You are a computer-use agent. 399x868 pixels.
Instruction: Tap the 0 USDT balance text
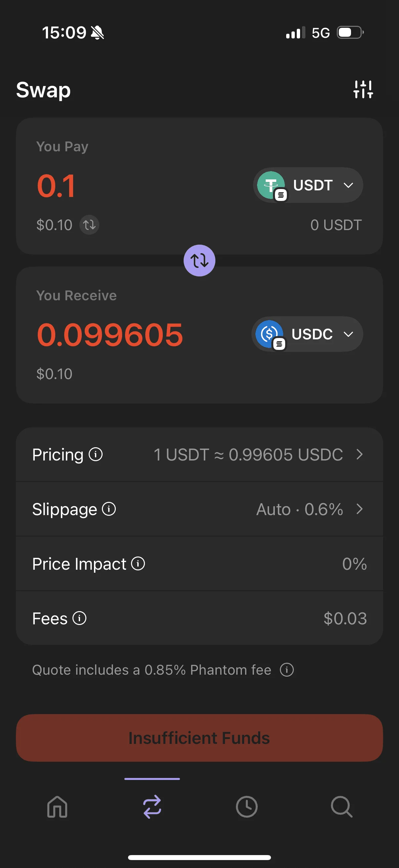pyautogui.click(x=336, y=225)
